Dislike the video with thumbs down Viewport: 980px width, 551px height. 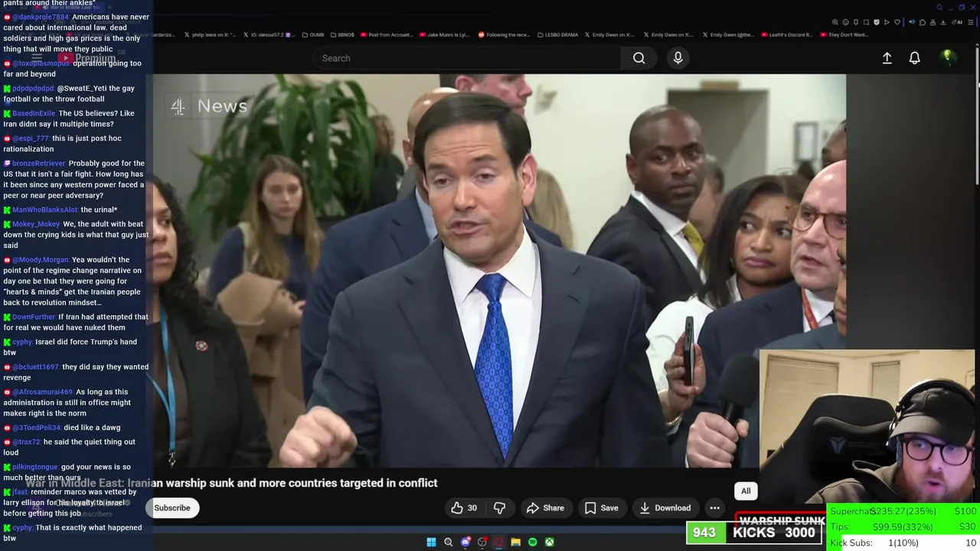(499, 508)
